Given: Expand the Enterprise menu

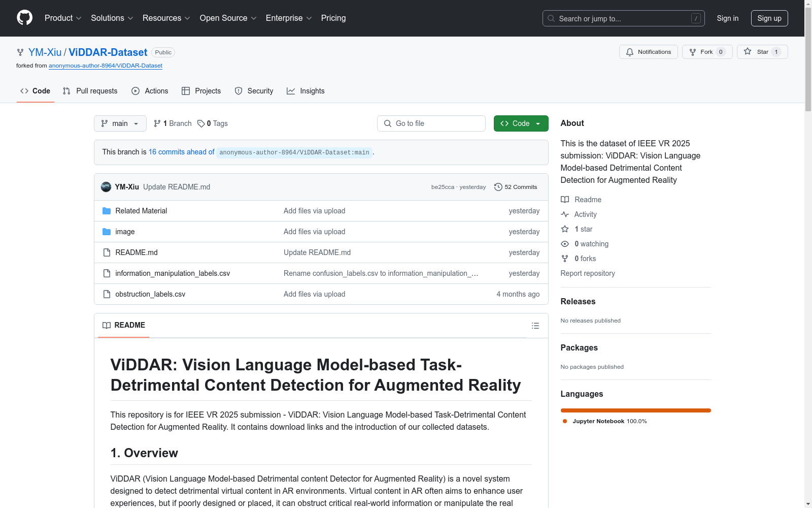Looking at the screenshot, I should (289, 18).
